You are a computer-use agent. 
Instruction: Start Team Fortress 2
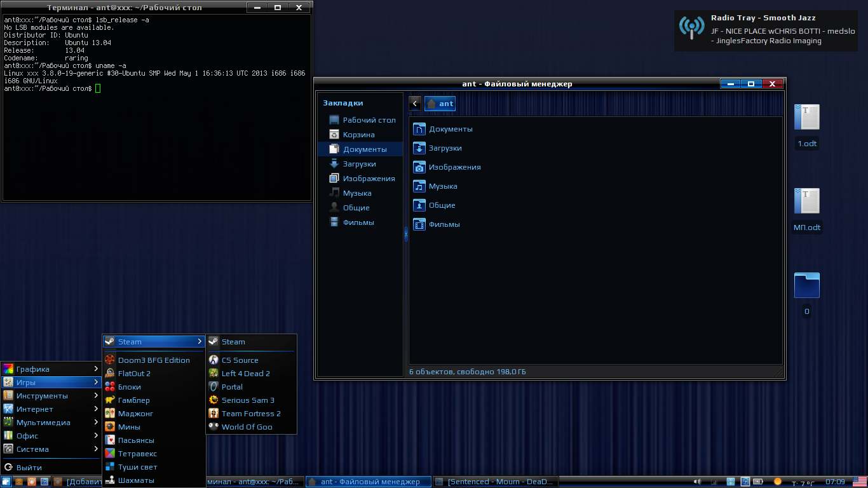[252, 414]
